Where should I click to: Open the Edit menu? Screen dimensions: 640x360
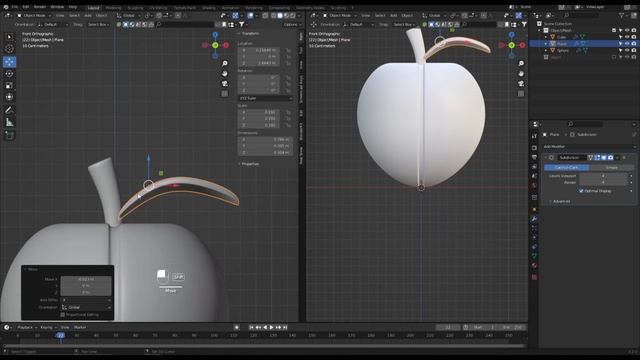(x=26, y=7)
